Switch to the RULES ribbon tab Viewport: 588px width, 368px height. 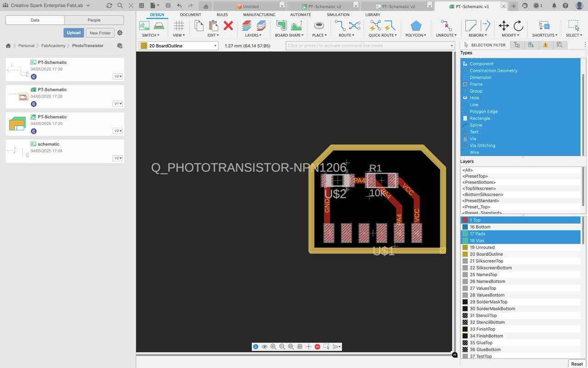[x=222, y=15]
